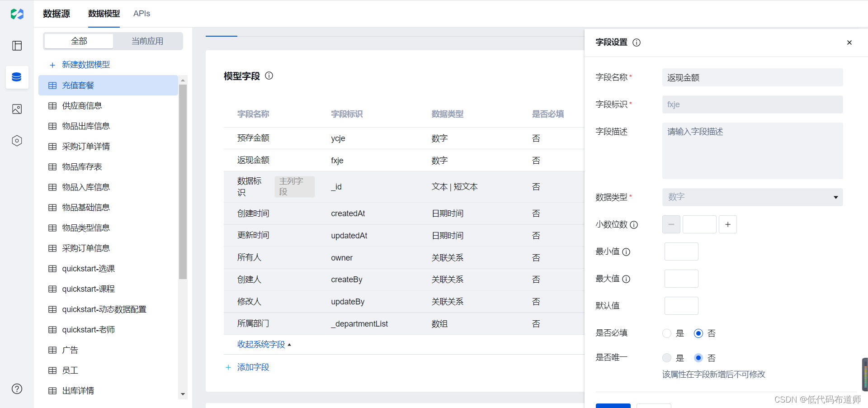Click the table icon of 充值套餐
Viewport: 868px width, 408px height.
[x=52, y=85]
